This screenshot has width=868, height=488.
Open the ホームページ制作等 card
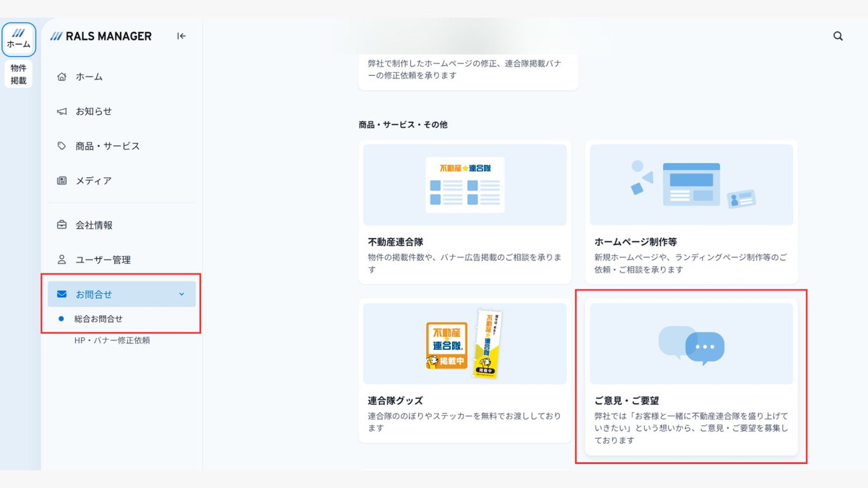691,212
